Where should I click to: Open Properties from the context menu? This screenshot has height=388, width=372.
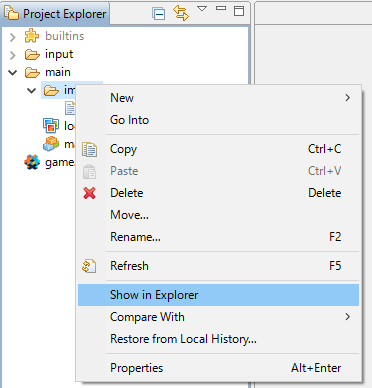click(x=218, y=368)
